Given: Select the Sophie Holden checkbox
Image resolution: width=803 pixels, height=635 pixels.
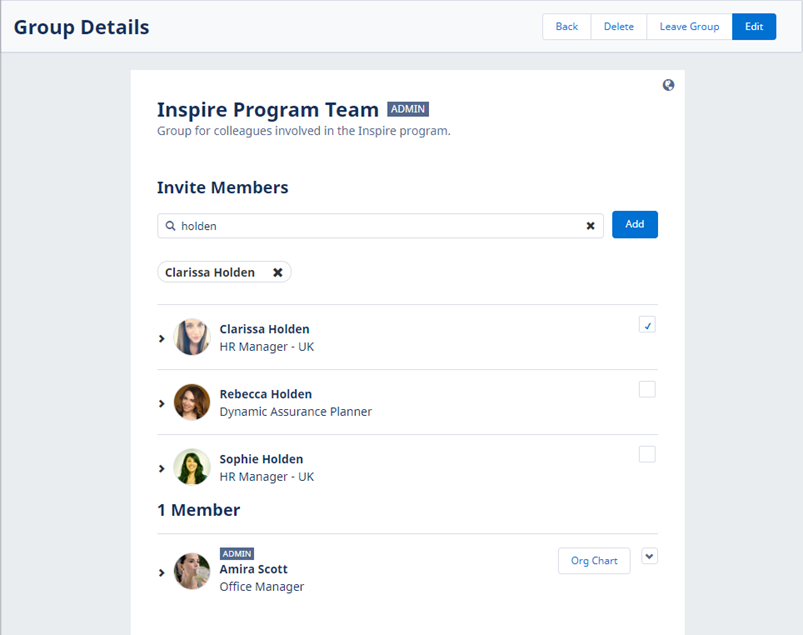Looking at the screenshot, I should click(x=647, y=454).
